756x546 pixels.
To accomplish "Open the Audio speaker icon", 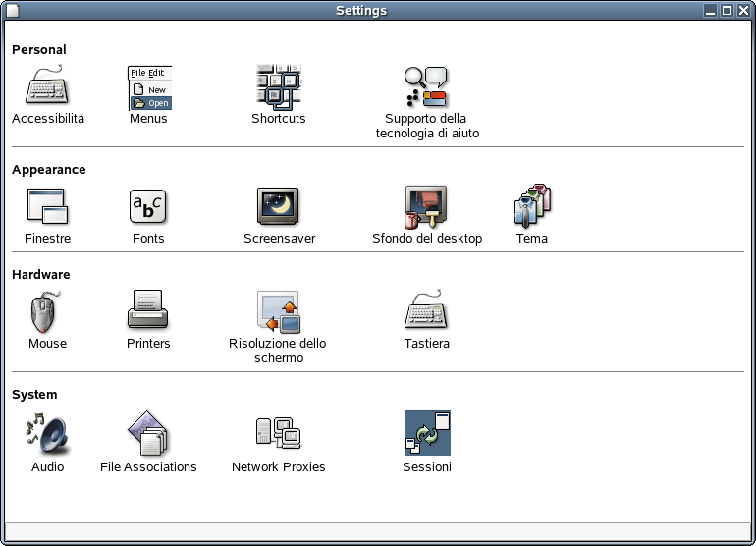I will pyautogui.click(x=47, y=433).
